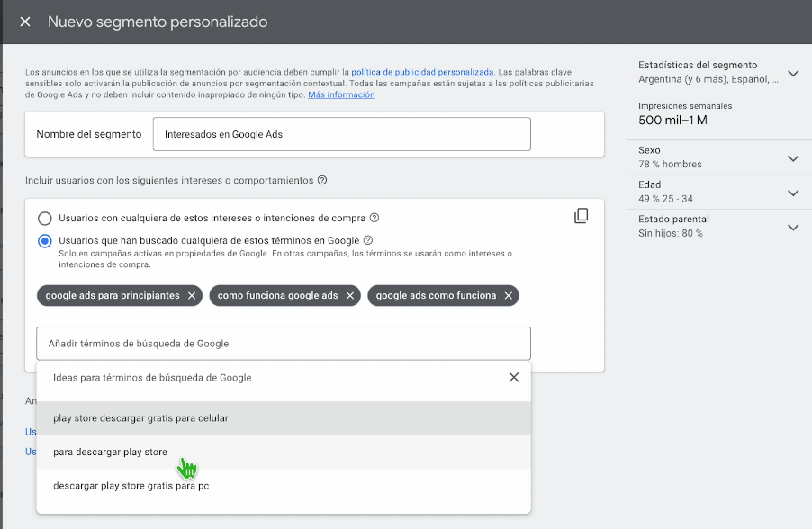Screen dimensions: 812x529
Task: Open the política de publicidad personalizada link
Action: click(x=422, y=72)
